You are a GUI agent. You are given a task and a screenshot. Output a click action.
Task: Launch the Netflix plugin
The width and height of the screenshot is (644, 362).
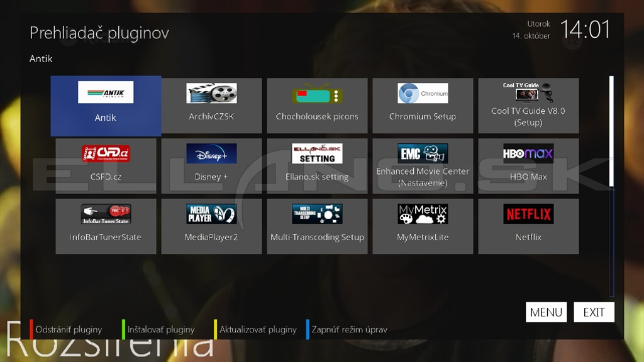tap(528, 226)
